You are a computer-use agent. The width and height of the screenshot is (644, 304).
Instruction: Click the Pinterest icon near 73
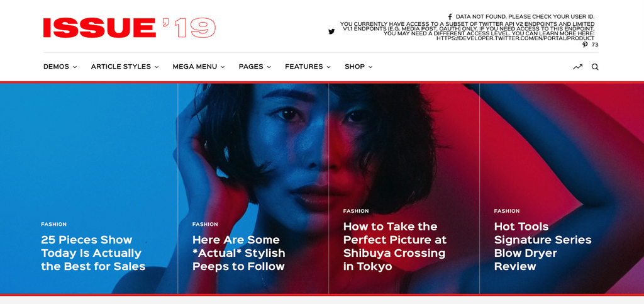pos(586,45)
